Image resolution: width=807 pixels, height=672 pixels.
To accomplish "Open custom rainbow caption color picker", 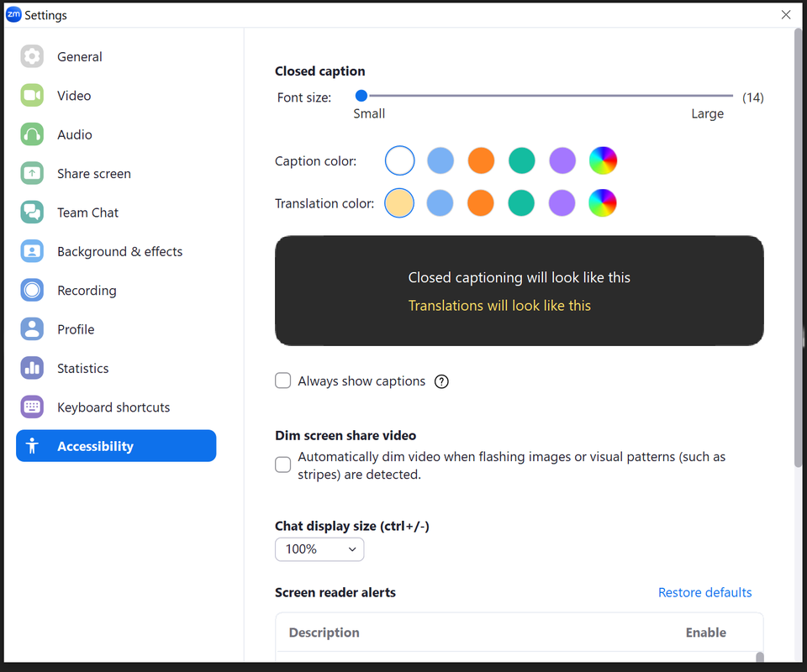I will 603,160.
